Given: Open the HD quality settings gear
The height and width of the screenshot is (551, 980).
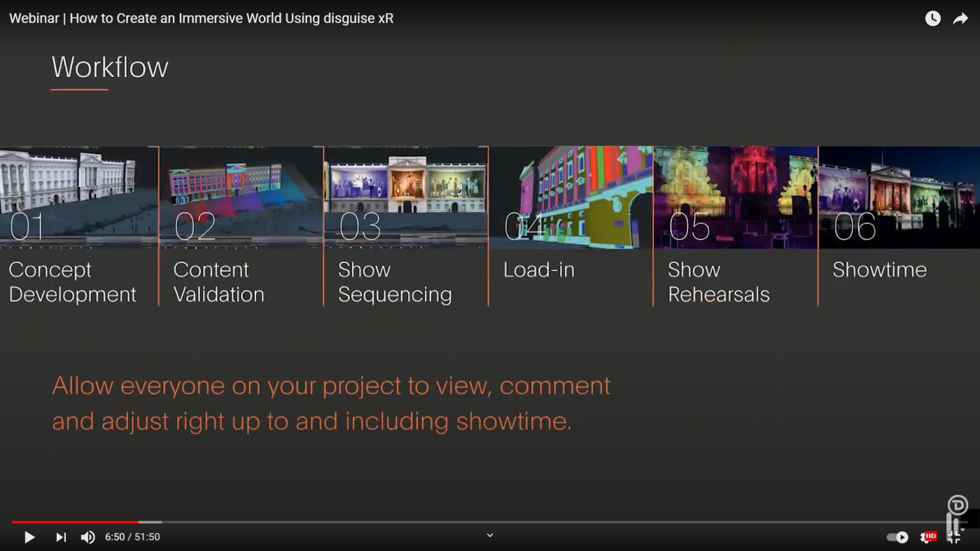Looking at the screenshot, I should (x=928, y=537).
